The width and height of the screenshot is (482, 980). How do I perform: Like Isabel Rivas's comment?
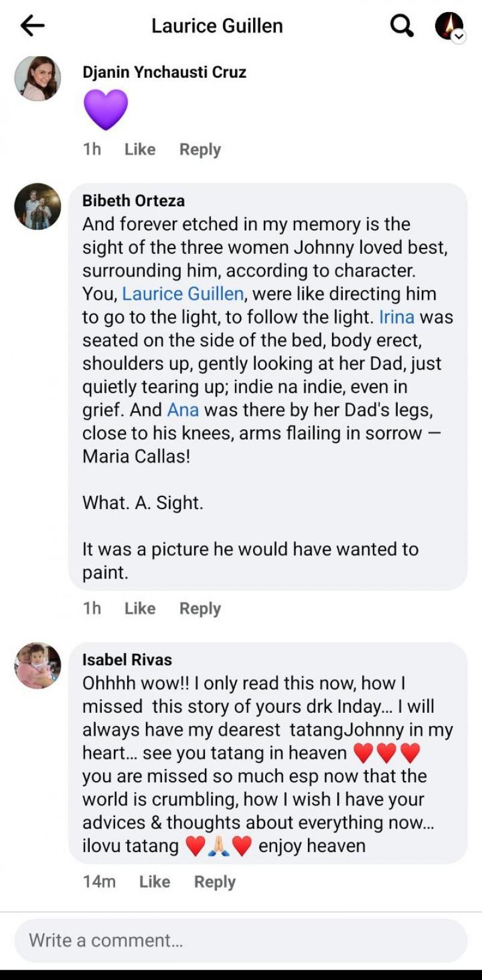pyautogui.click(x=154, y=881)
